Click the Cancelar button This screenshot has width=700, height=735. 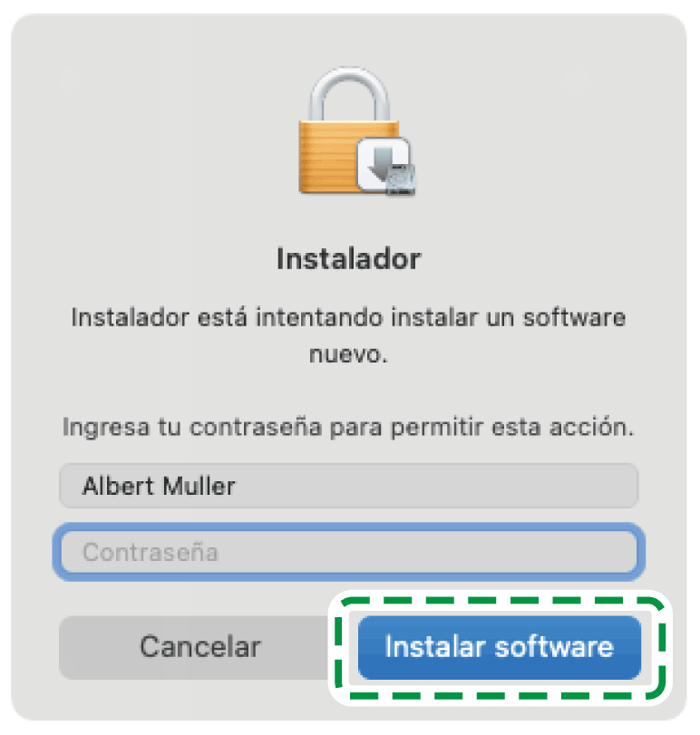pos(197,648)
